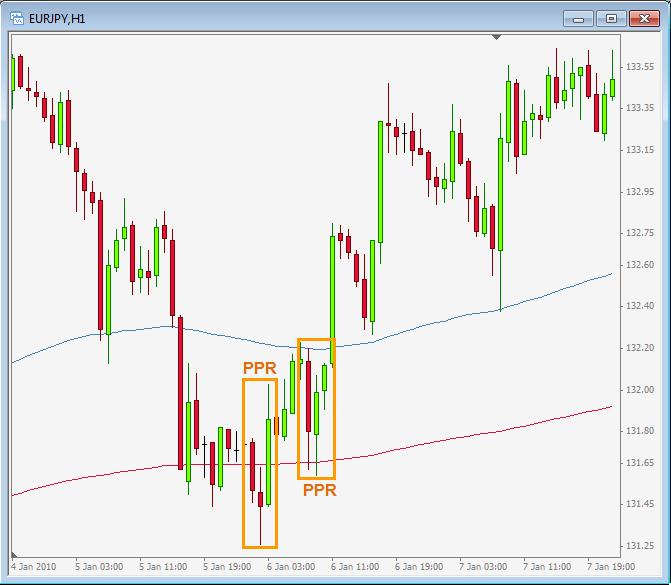The height and width of the screenshot is (585, 671).
Task: Click the chart shift triangle marker at top
Action: [x=496, y=37]
